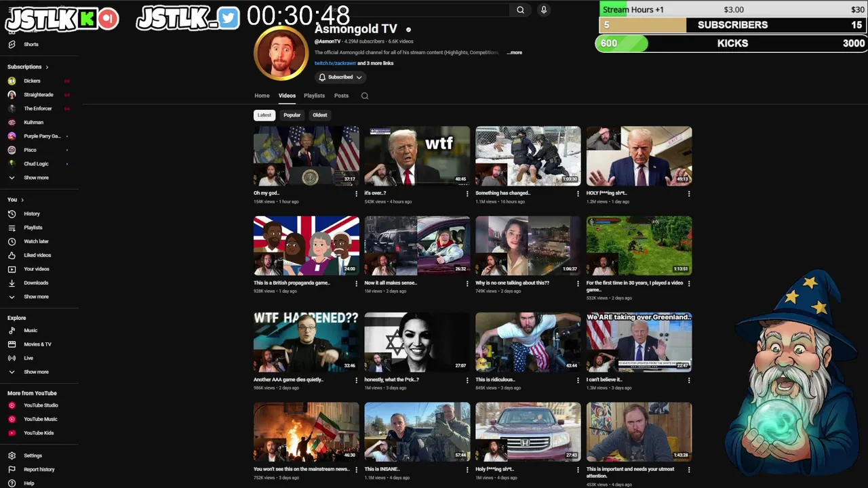Open The Enforcer subscription channel
This screenshot has width=868, height=488.
tap(38, 108)
